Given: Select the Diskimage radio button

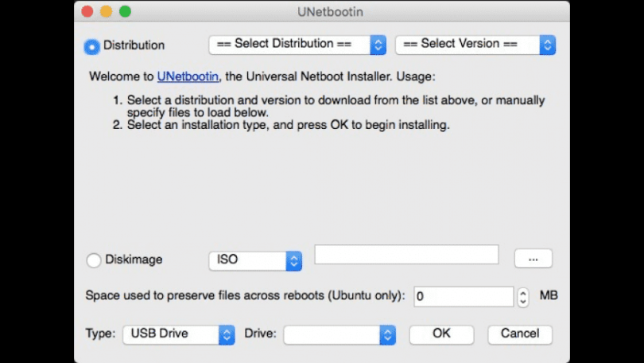Looking at the screenshot, I should click(94, 260).
